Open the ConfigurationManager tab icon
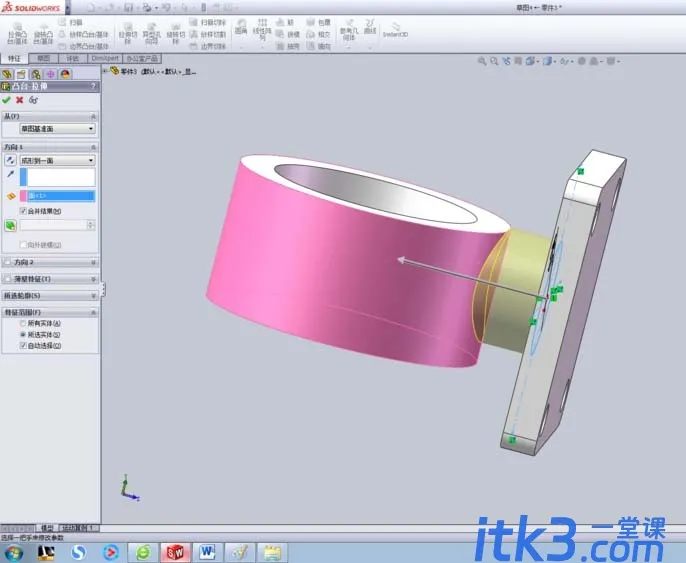686x563 pixels. pos(36,74)
